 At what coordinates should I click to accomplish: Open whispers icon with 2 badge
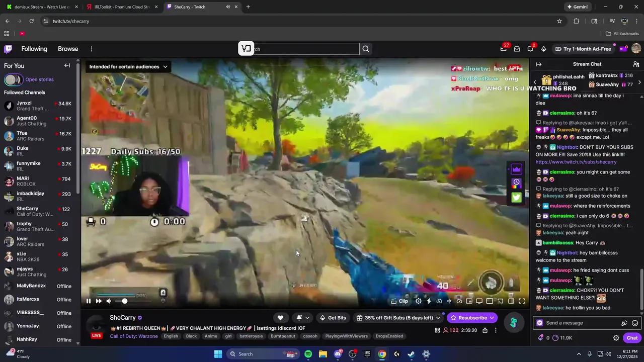tap(530, 49)
